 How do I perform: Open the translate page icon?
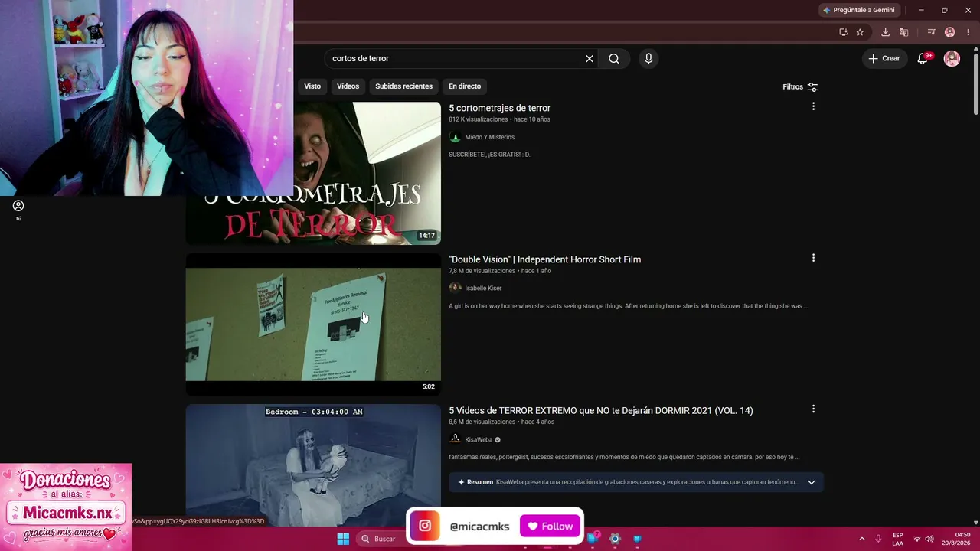pos(904,32)
